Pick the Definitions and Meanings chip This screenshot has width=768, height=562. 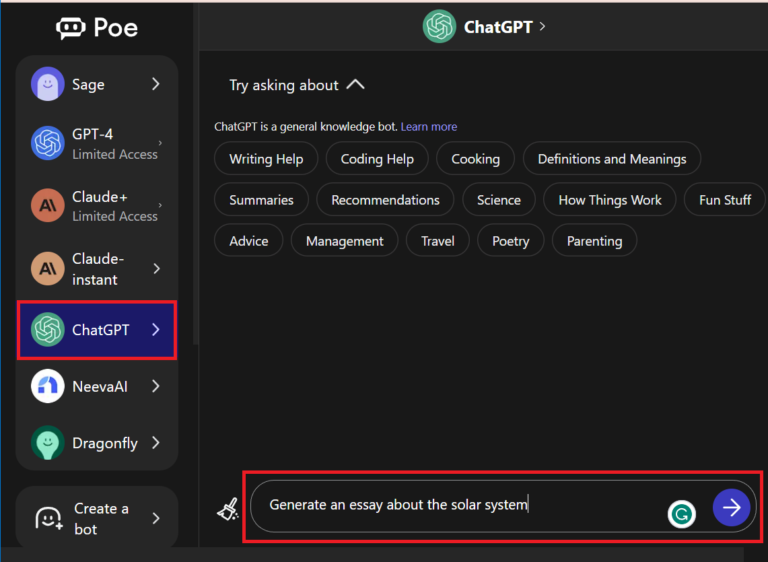612,159
